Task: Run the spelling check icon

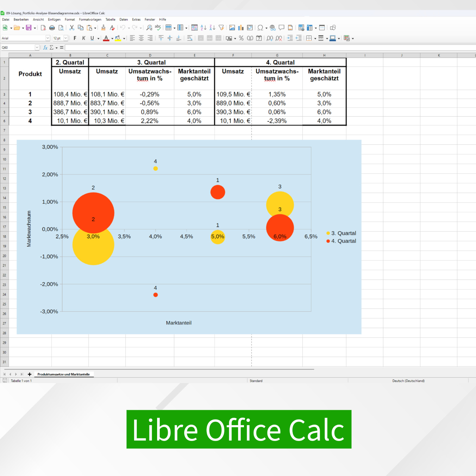Action: pyautogui.click(x=158, y=28)
